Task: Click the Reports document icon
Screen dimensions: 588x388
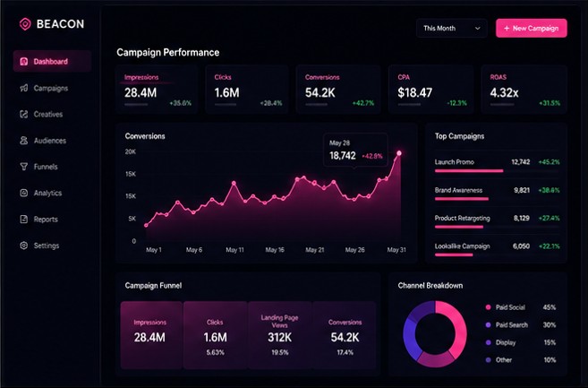Action: coord(23,219)
